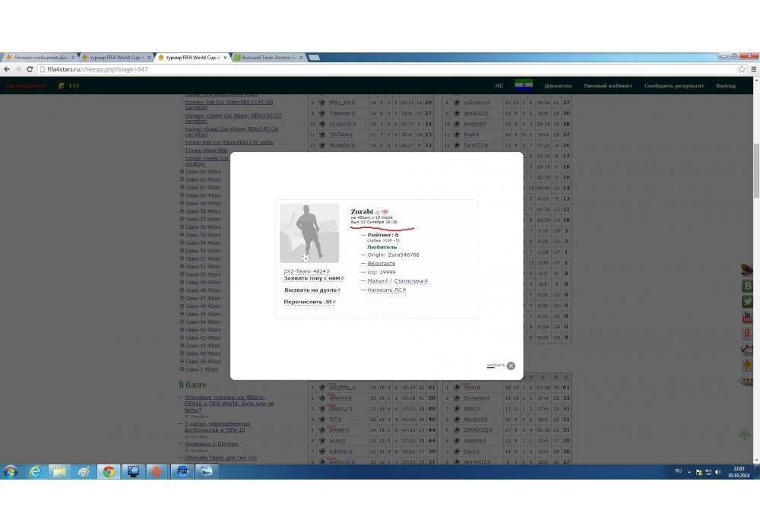The width and height of the screenshot is (760, 532).
Task: Click Выход to log out
Action: coord(726,86)
